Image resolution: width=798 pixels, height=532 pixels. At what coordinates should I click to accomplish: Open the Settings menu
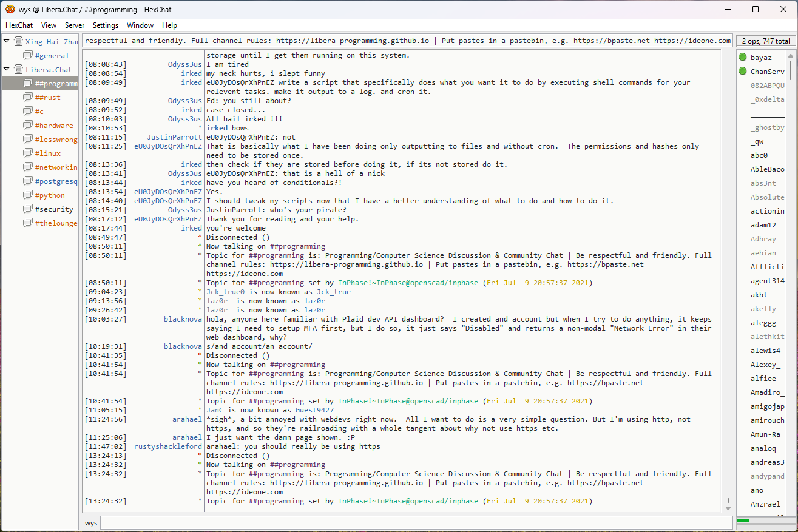tap(106, 25)
